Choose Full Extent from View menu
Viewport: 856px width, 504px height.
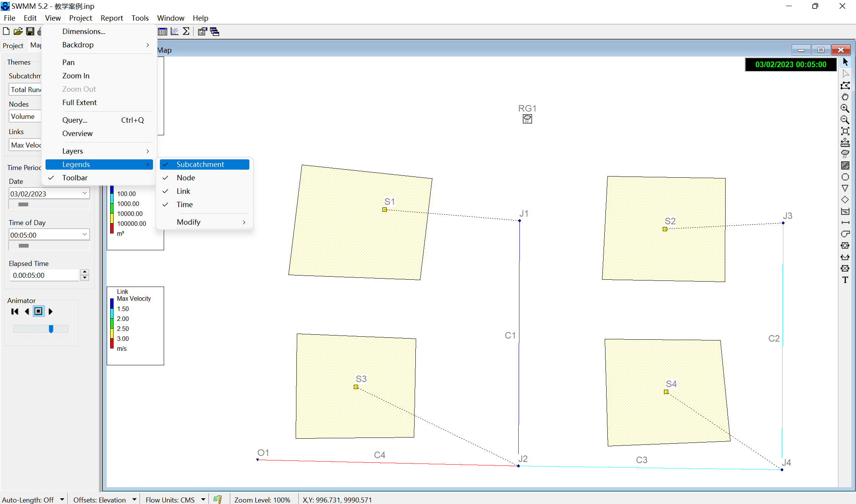[80, 102]
